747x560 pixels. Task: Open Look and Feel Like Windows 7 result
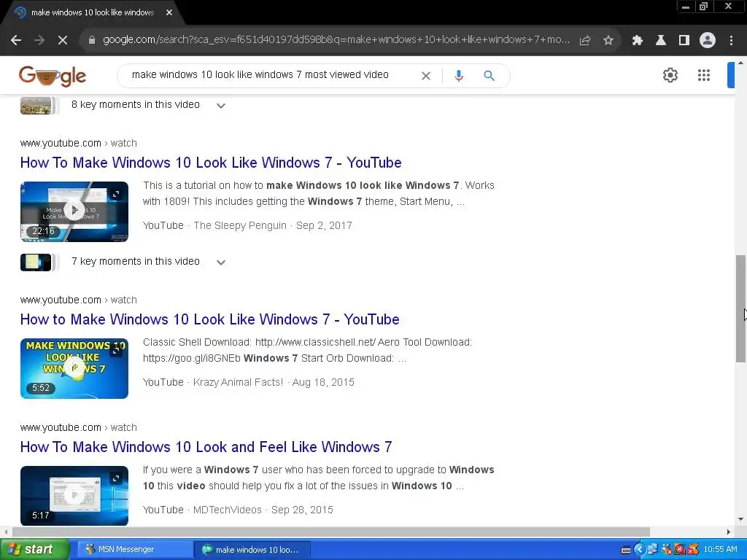pyautogui.click(x=206, y=447)
